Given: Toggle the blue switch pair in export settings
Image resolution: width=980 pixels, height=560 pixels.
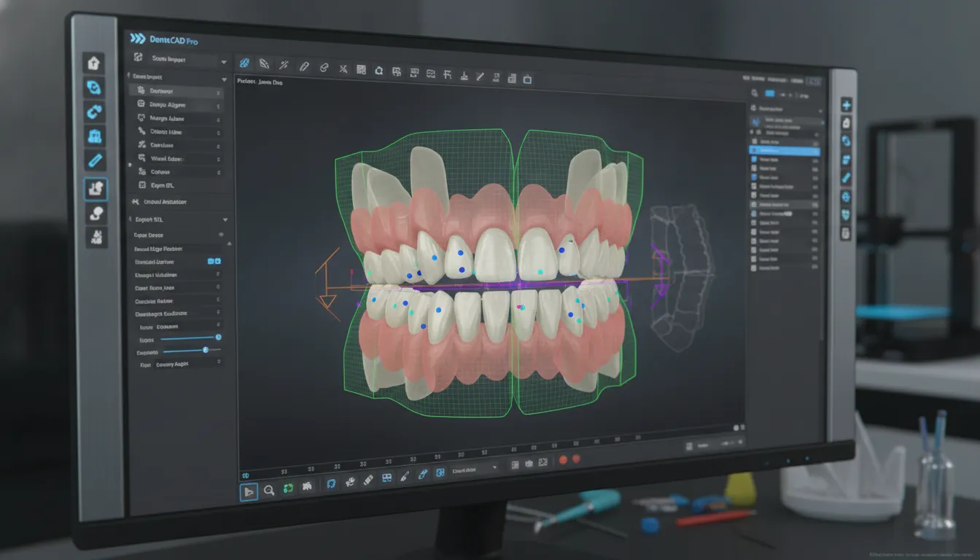Looking at the screenshot, I should (x=214, y=261).
